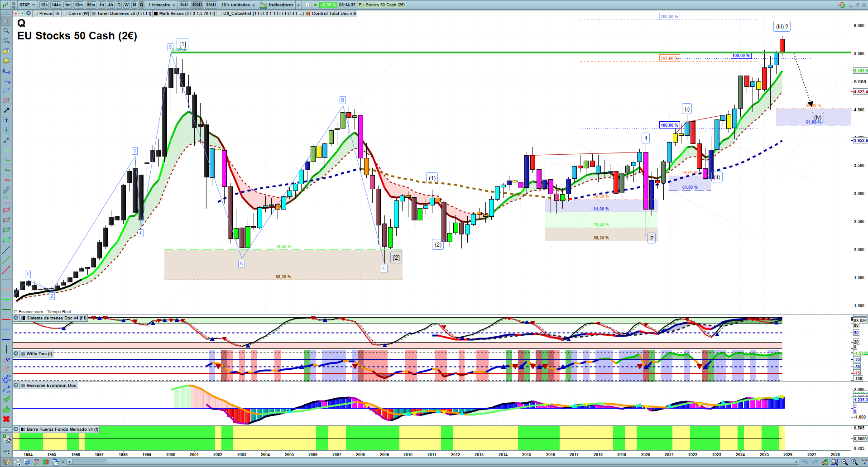Image resolution: width=868 pixels, height=467 pixels.
Task: Set history to 35kU
Action: [211, 5]
